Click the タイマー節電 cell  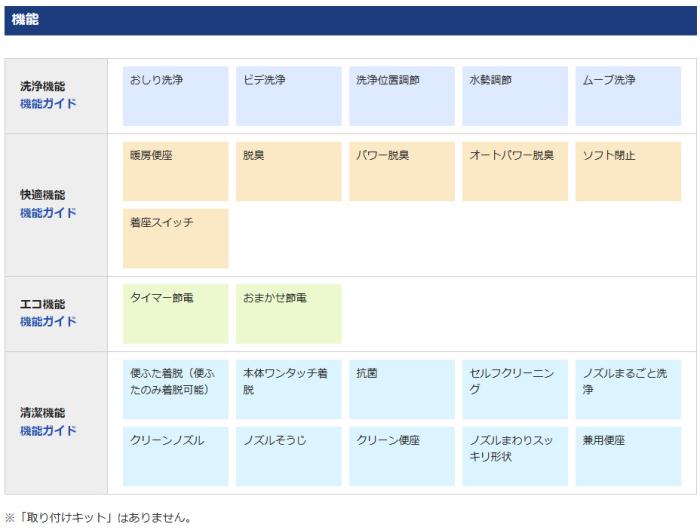[x=175, y=314]
